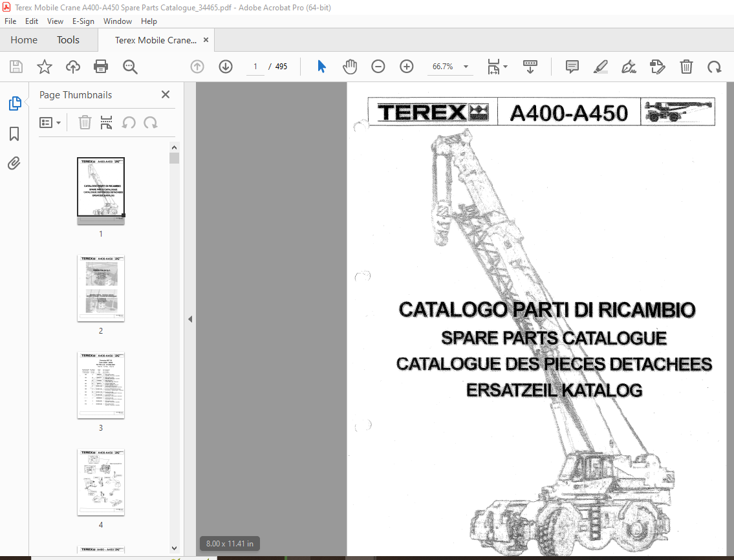Go to next page arrow

tap(226, 67)
